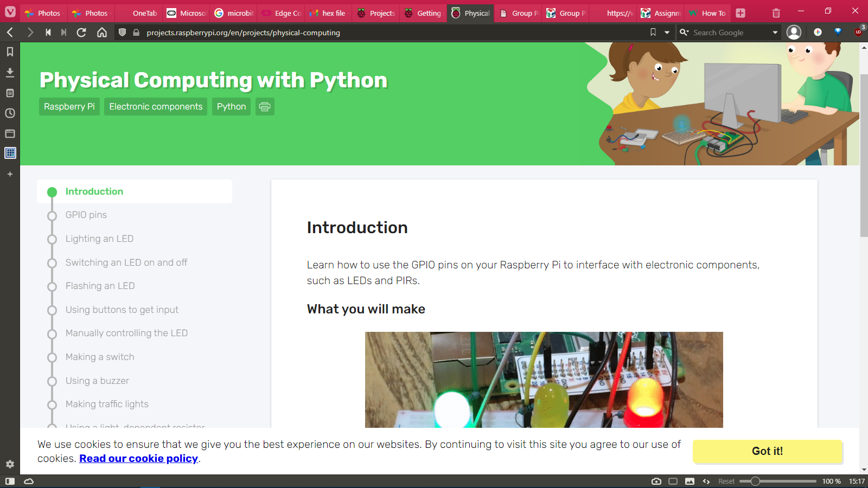The image size is (868, 488).
Task: Go to the Flashing an LED step
Action: 100,286
